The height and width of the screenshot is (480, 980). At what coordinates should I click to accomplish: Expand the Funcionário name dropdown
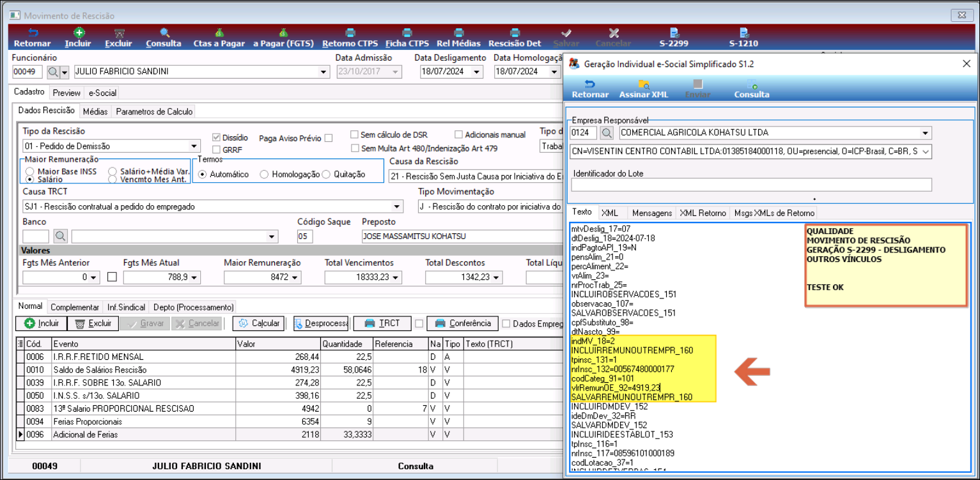323,72
